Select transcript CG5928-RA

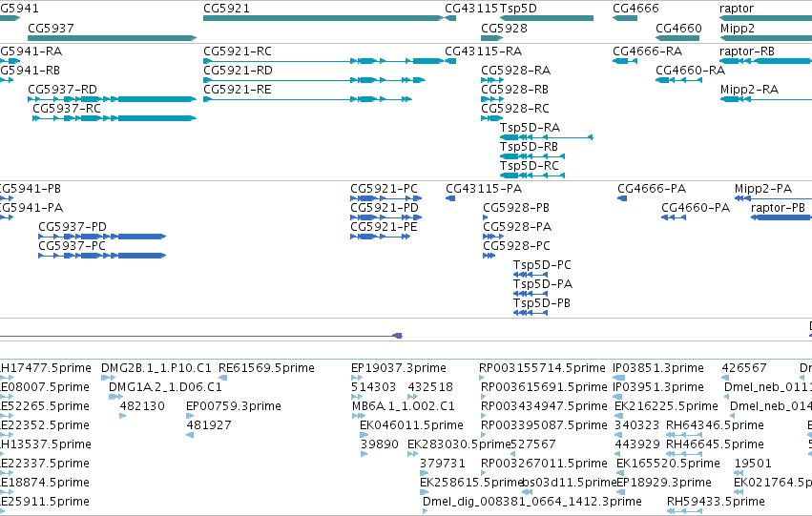click(492, 80)
